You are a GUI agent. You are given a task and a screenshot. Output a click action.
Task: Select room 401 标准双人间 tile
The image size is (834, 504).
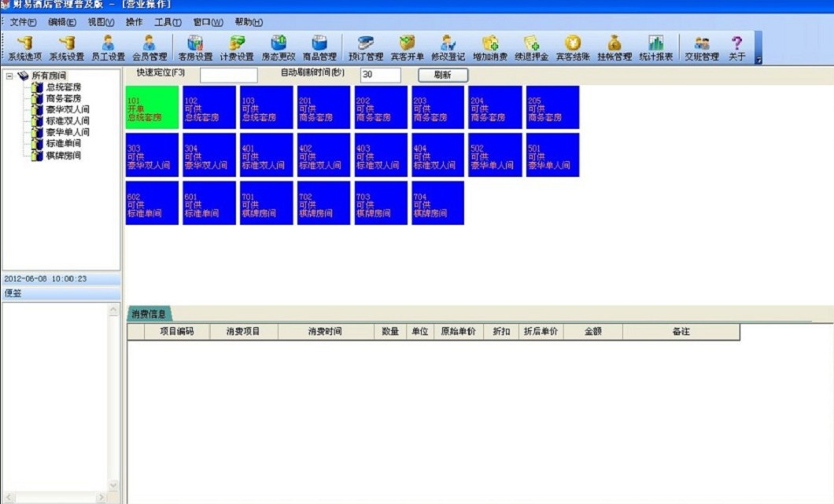click(267, 155)
